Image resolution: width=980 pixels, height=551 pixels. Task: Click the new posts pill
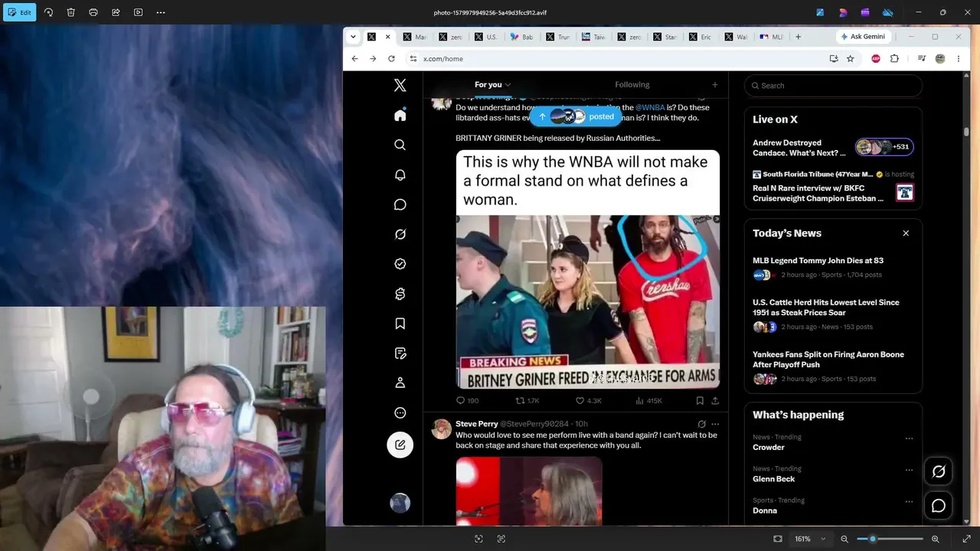point(577,116)
